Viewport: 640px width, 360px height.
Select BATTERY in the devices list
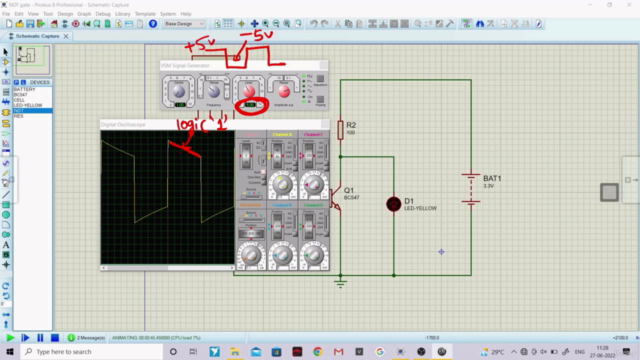pyautogui.click(x=33, y=89)
